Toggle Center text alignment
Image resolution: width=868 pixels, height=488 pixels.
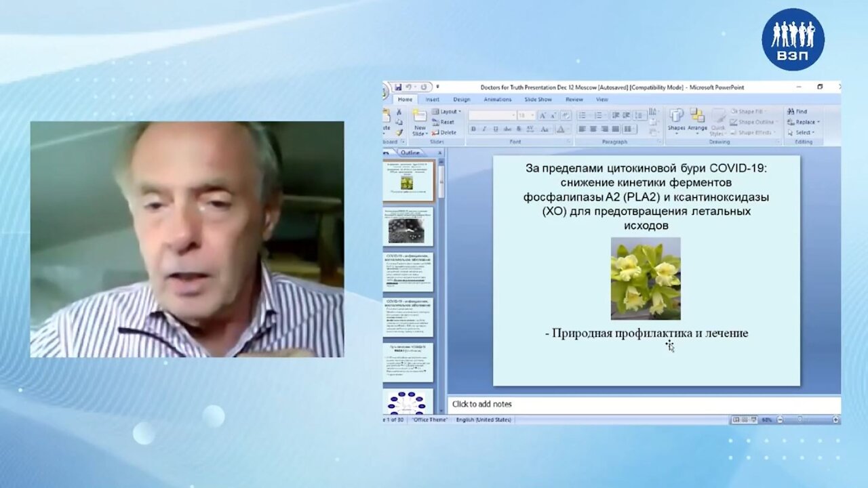pos(593,129)
